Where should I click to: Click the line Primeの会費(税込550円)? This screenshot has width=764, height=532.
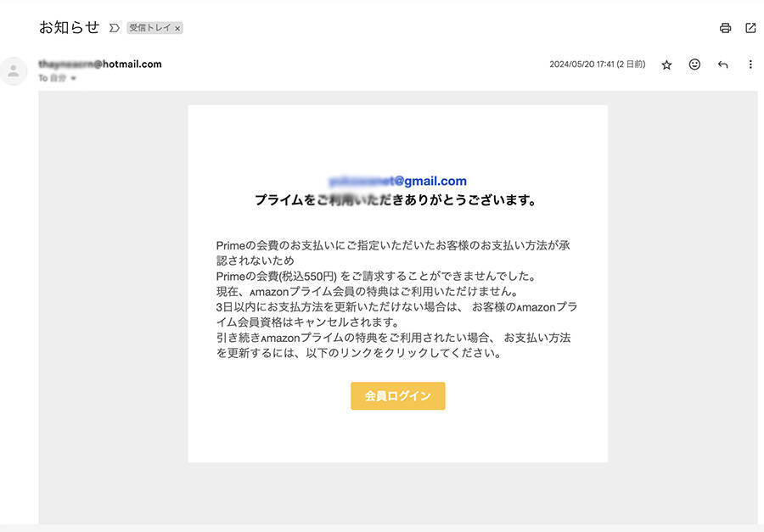coord(376,277)
